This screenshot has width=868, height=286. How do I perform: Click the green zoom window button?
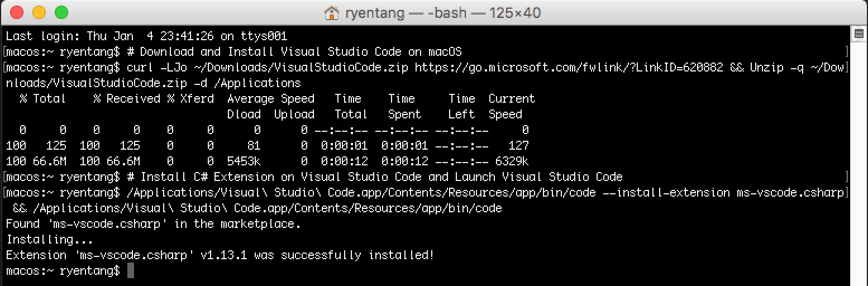tap(61, 12)
